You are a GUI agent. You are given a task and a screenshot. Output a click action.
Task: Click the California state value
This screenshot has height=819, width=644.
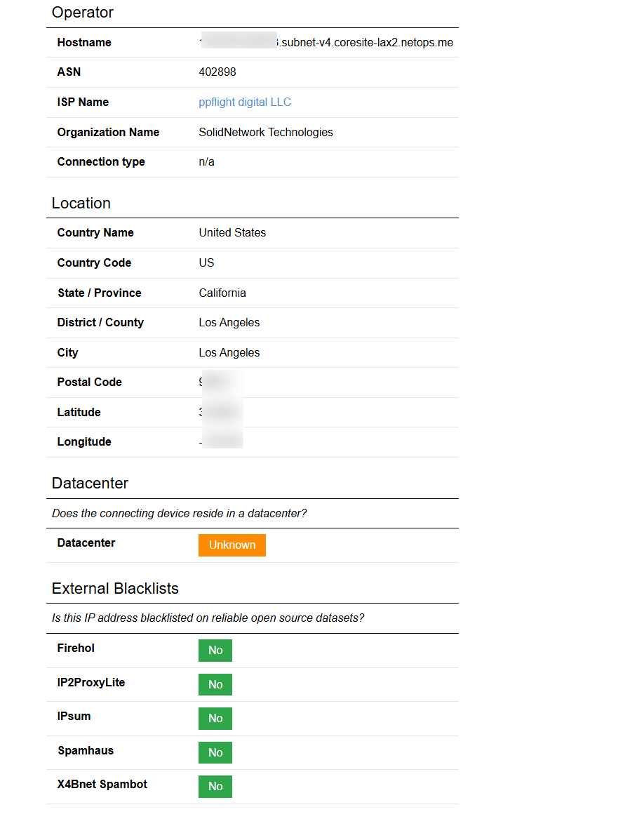click(222, 293)
